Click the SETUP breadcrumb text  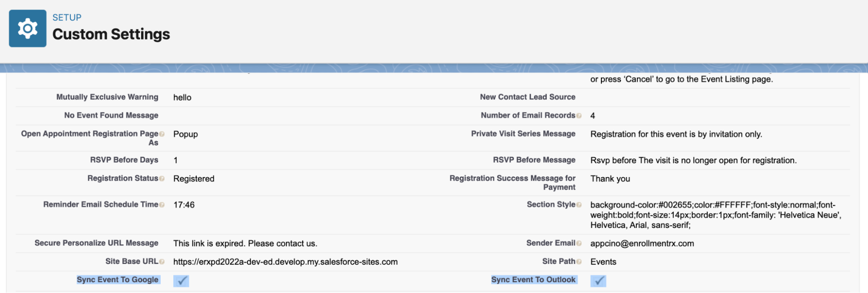[x=67, y=17]
